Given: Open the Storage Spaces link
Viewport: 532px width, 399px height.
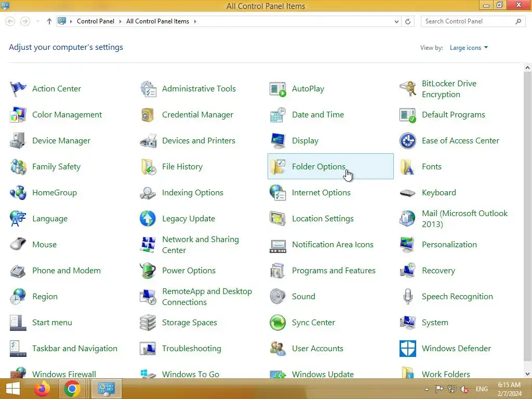Looking at the screenshot, I should coord(190,322).
